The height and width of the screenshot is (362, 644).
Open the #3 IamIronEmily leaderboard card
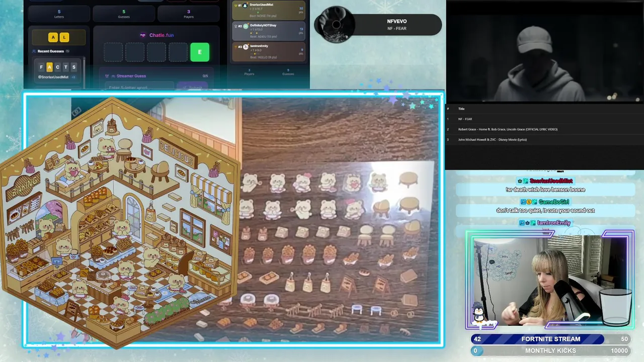[269, 52]
